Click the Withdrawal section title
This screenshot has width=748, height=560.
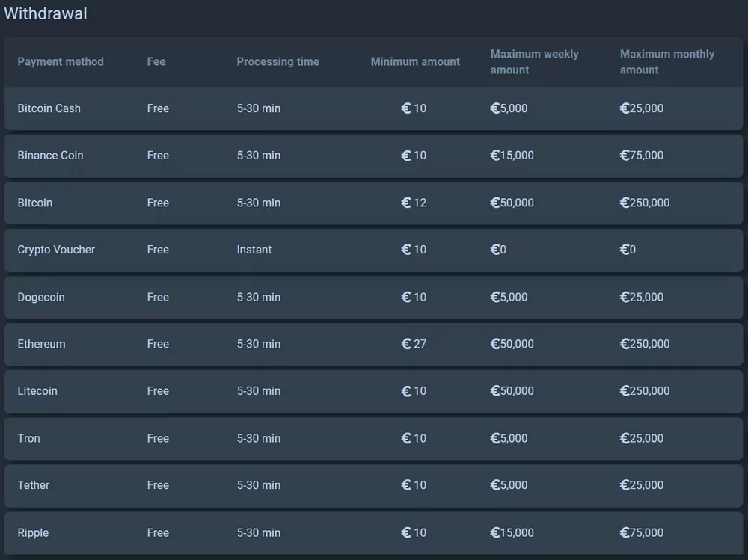46,13
